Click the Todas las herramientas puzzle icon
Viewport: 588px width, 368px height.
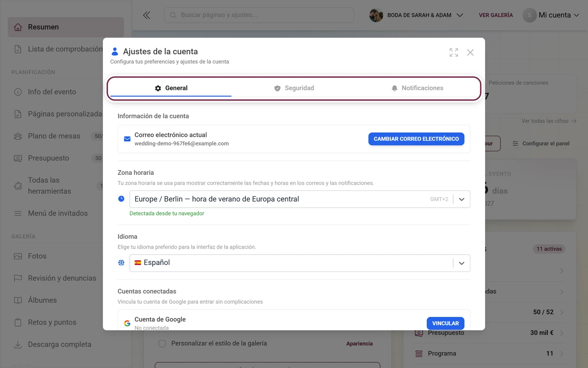click(18, 186)
